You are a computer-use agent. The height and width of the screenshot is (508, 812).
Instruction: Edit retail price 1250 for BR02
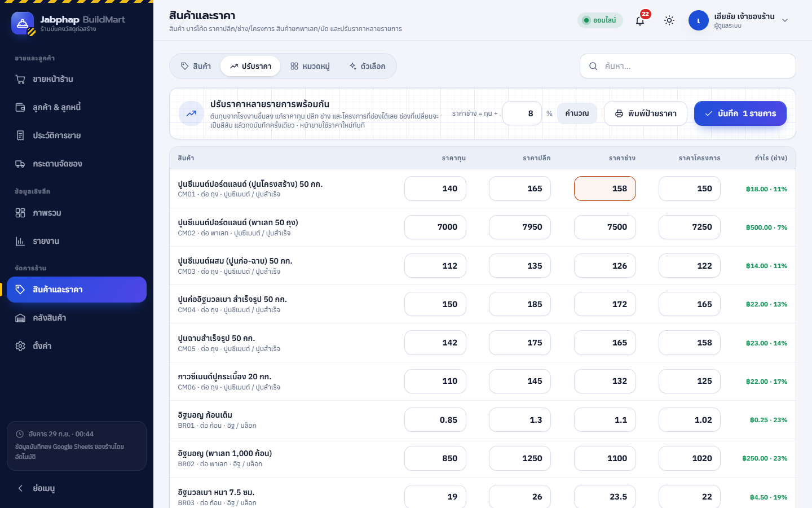pyautogui.click(x=520, y=458)
